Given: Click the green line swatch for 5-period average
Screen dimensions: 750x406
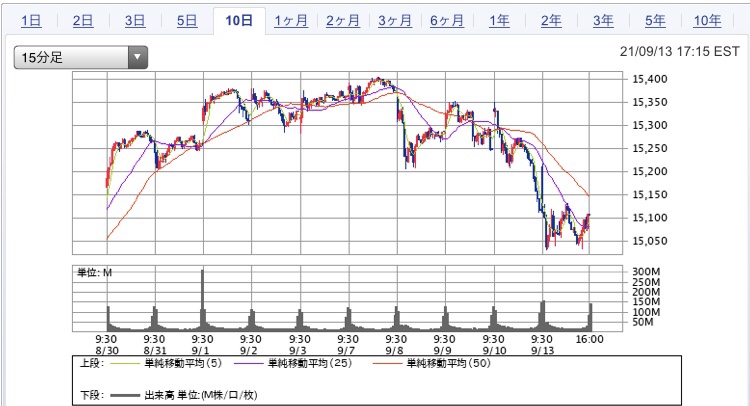Looking at the screenshot, I should click(x=125, y=364).
